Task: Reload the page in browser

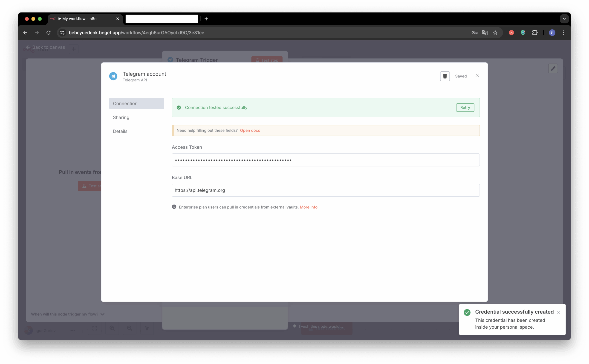Action: 48,33
